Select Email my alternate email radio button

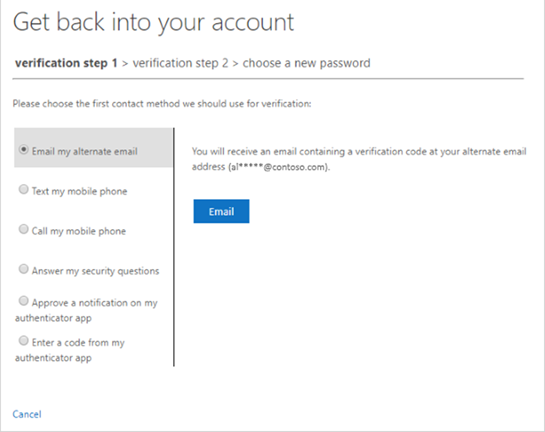click(x=24, y=150)
